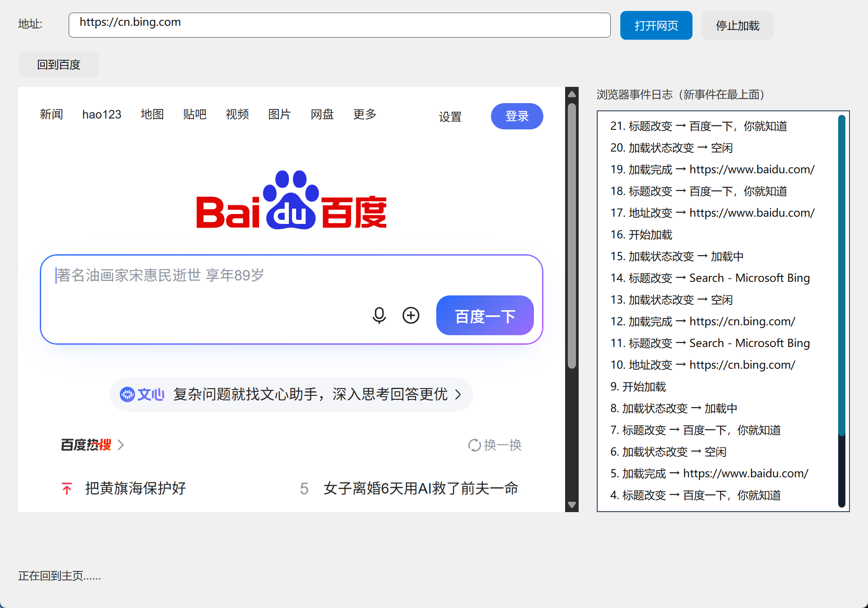Open 网盘 navigation link
This screenshot has width=868, height=608.
pos(322,114)
